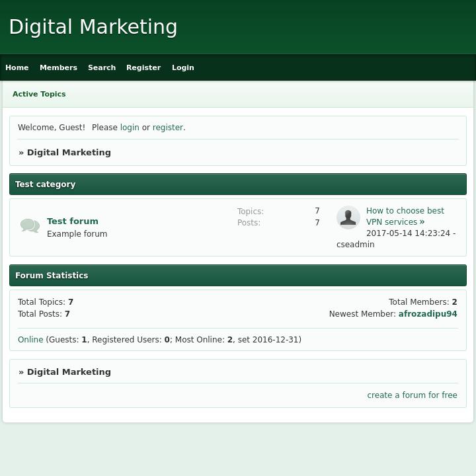
Task: Click the bottom Digital Marketing breadcrumb
Action: [x=69, y=372]
